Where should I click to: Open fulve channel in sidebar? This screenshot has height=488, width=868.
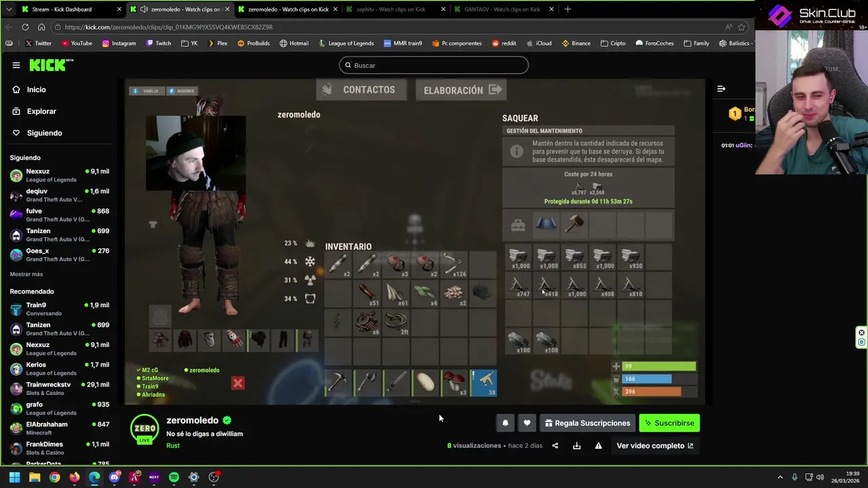(60, 215)
